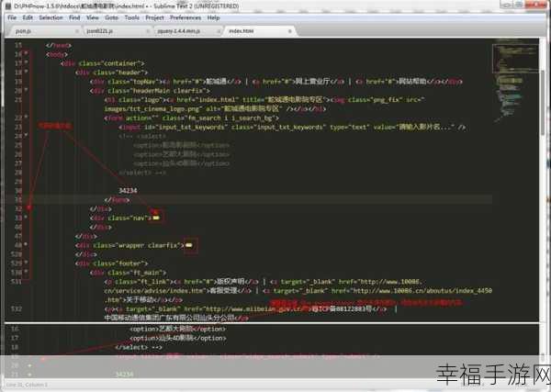Click line number 31 in the gutter
The image size is (551, 392).
tap(18, 200)
